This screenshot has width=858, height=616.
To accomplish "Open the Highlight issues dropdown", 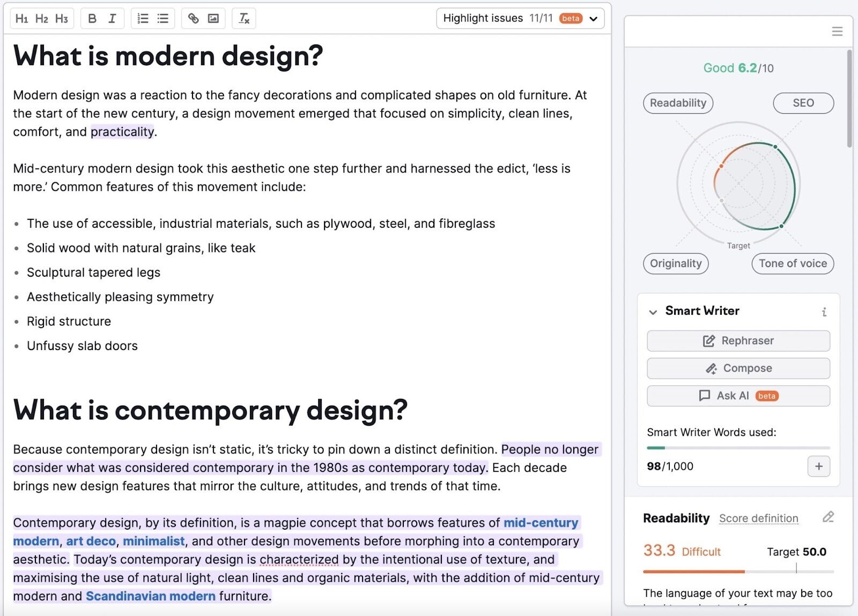I will pos(593,18).
